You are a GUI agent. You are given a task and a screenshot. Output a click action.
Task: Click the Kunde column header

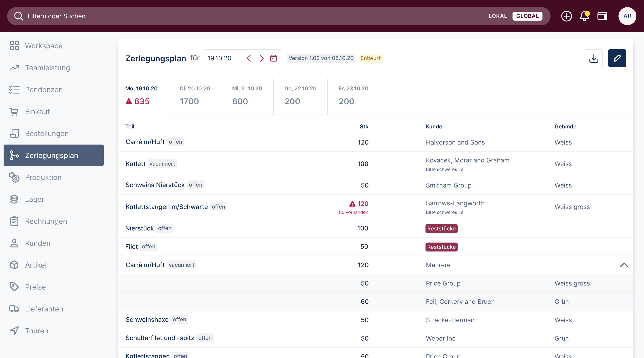point(434,127)
